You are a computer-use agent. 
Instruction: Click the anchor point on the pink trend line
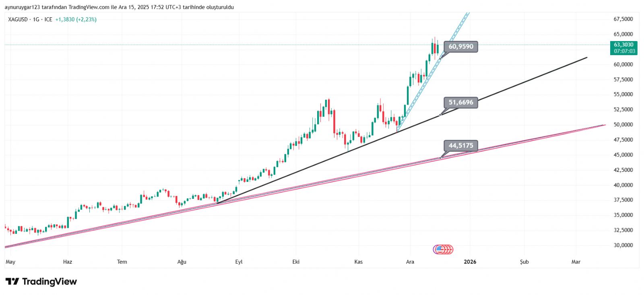click(x=440, y=158)
